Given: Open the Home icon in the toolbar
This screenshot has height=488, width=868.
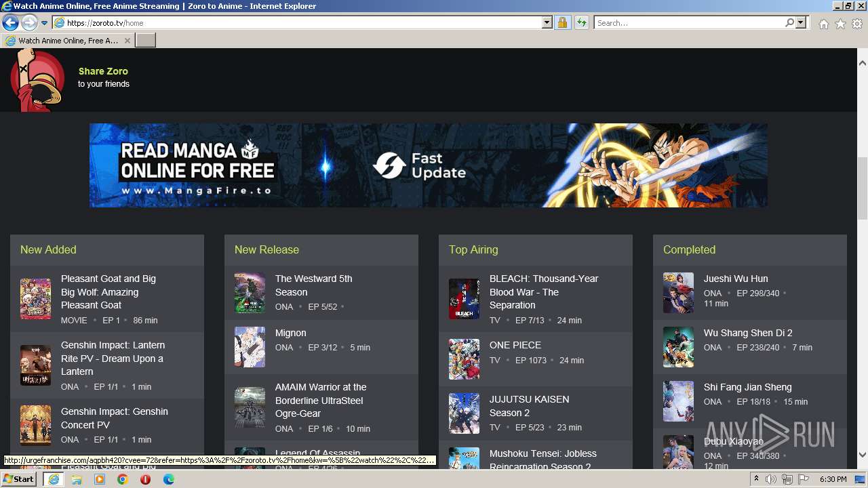Looking at the screenshot, I should 823,24.
